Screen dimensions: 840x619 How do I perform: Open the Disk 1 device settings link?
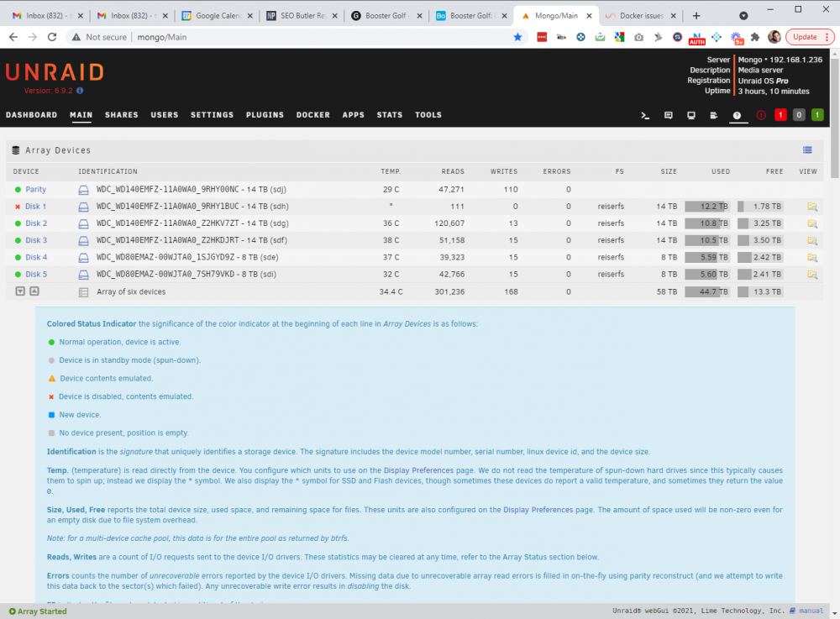[x=36, y=207]
